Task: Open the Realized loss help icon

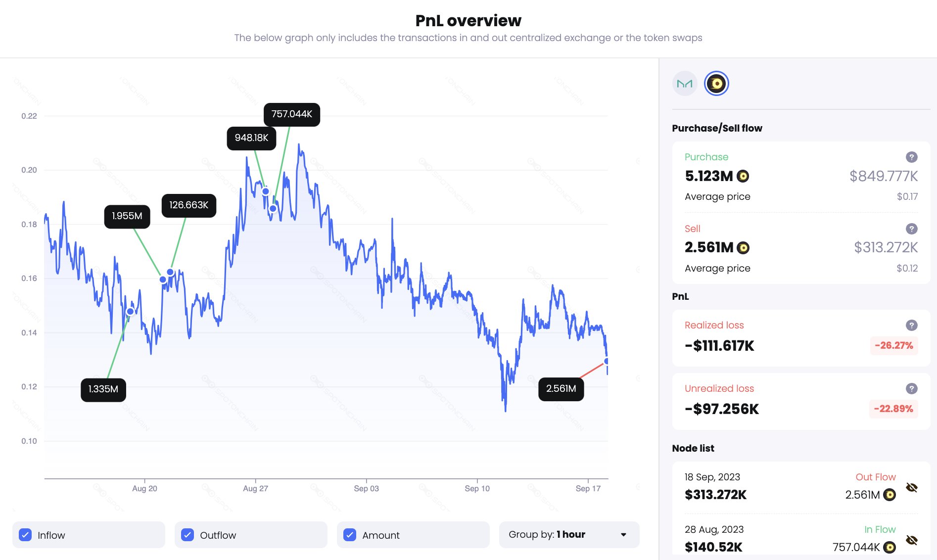Action: [911, 325]
